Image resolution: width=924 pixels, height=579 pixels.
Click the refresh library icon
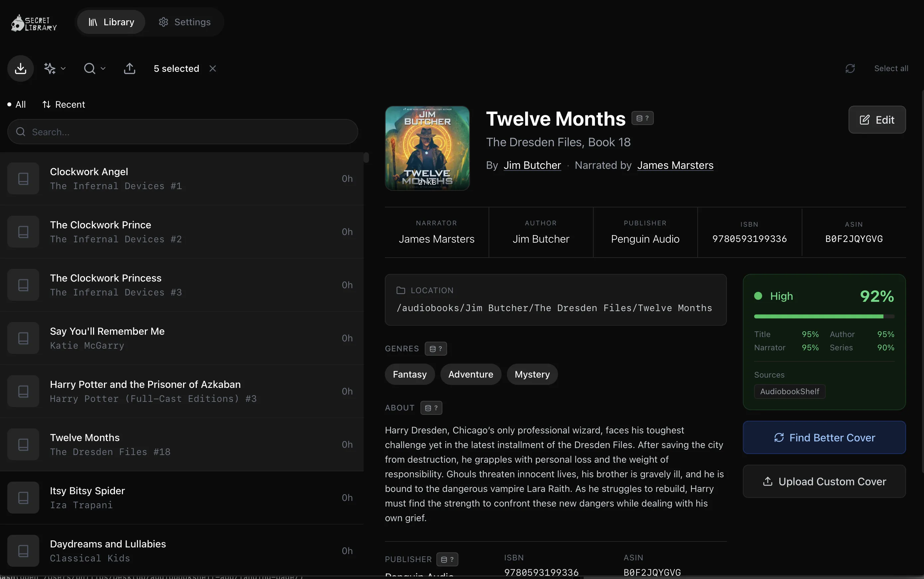tap(850, 68)
